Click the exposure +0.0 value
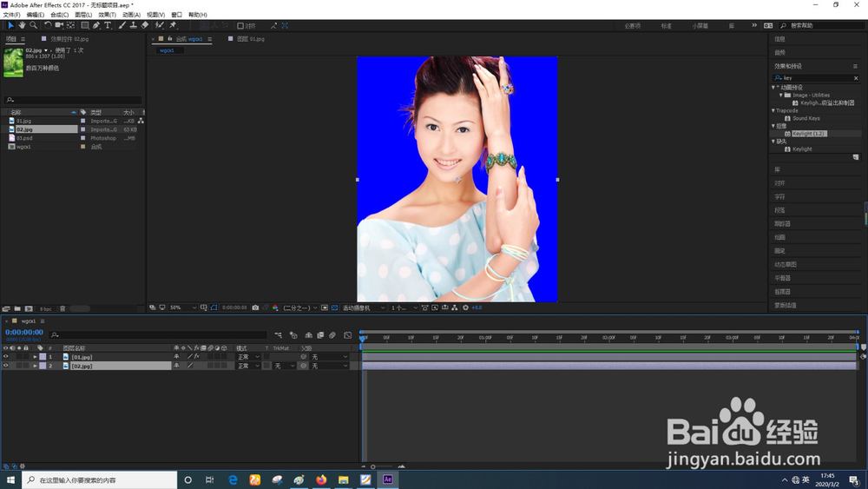The height and width of the screenshot is (489, 868). [x=477, y=307]
